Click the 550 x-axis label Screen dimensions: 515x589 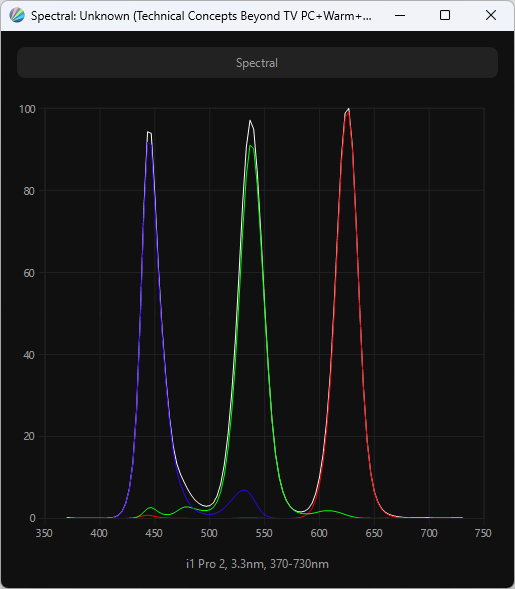[264, 533]
